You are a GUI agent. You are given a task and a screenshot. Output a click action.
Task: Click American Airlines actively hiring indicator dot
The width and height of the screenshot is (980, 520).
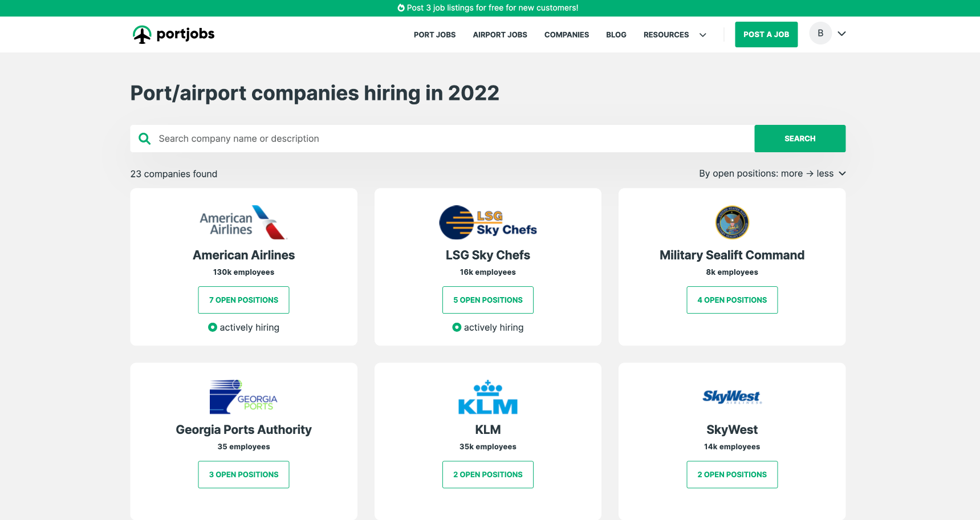[213, 327]
